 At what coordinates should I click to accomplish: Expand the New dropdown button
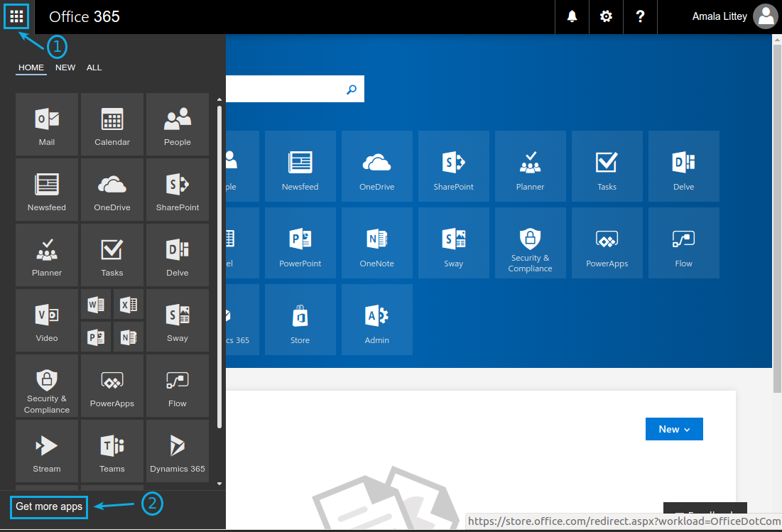[674, 429]
